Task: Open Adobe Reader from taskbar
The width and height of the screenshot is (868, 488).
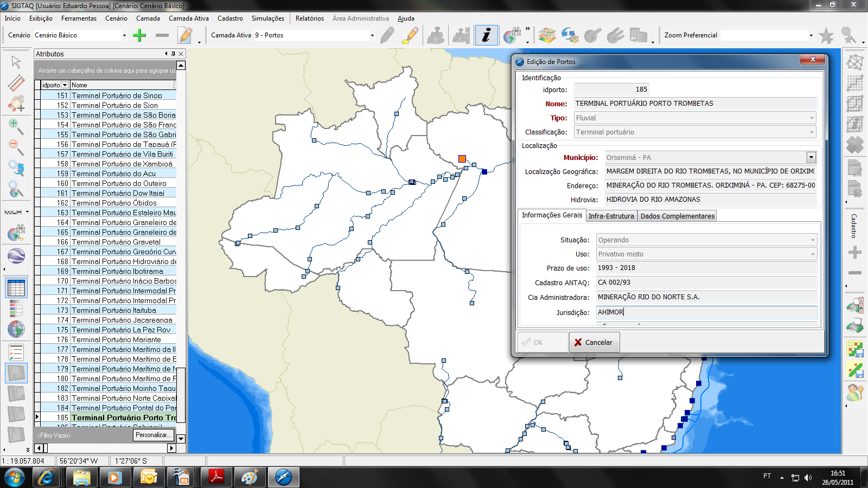Action: [x=216, y=478]
